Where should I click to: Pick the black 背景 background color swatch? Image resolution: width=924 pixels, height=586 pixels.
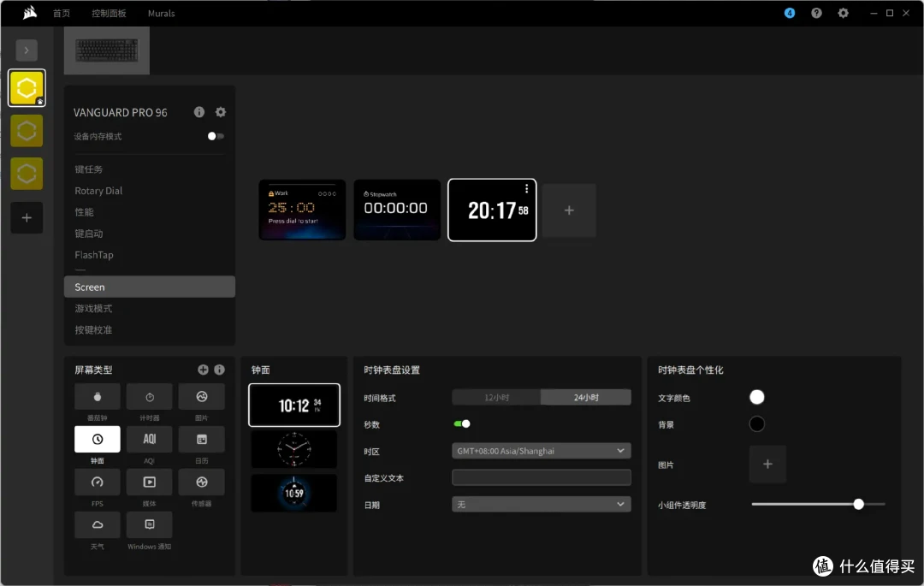(x=756, y=424)
